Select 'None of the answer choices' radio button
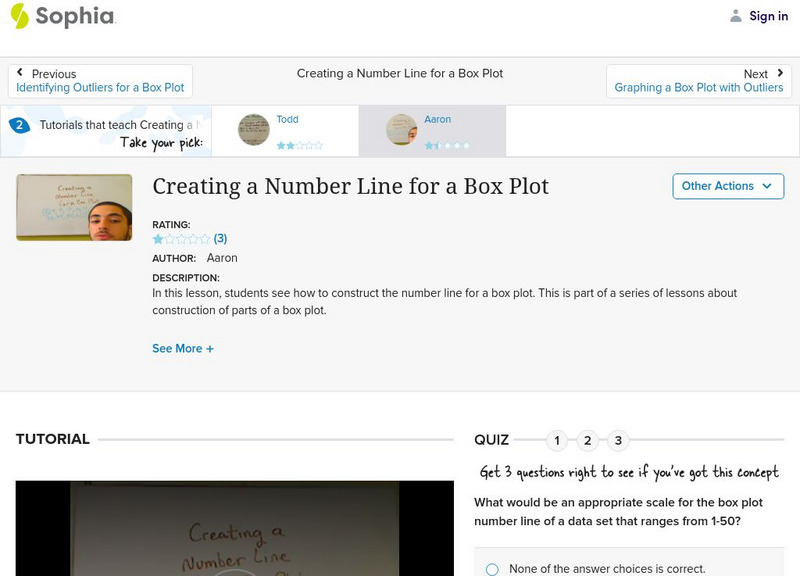Image resolution: width=800 pixels, height=576 pixels. point(492,569)
